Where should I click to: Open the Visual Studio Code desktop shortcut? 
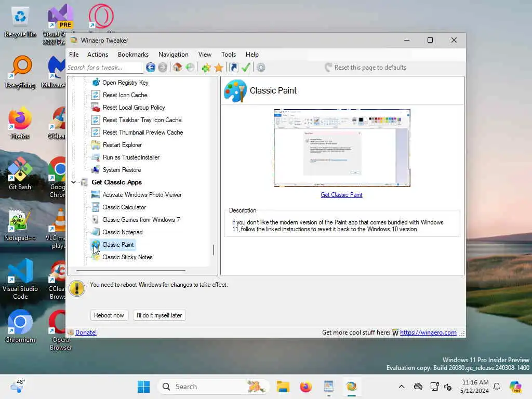point(20,279)
